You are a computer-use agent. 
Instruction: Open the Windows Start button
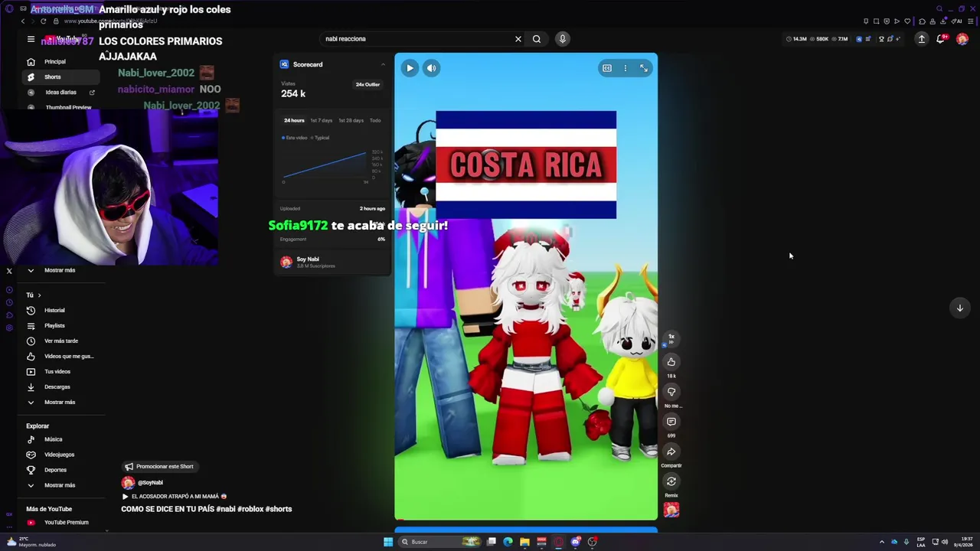[x=388, y=542]
